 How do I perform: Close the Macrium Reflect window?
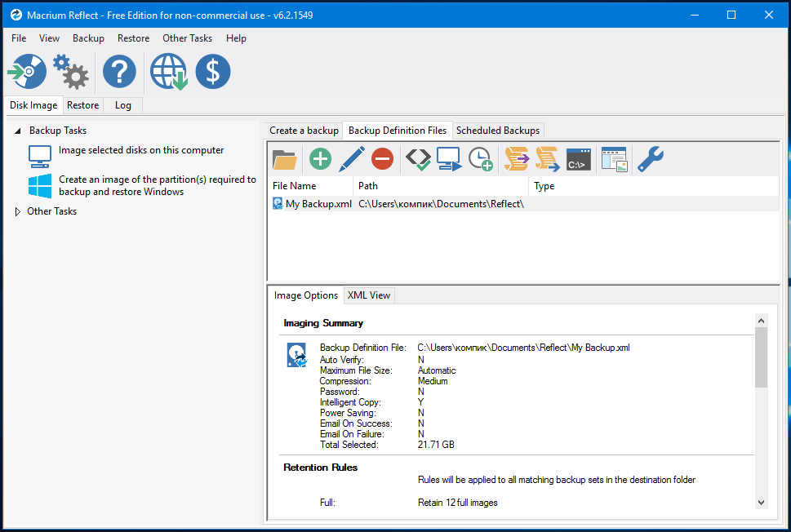click(769, 15)
